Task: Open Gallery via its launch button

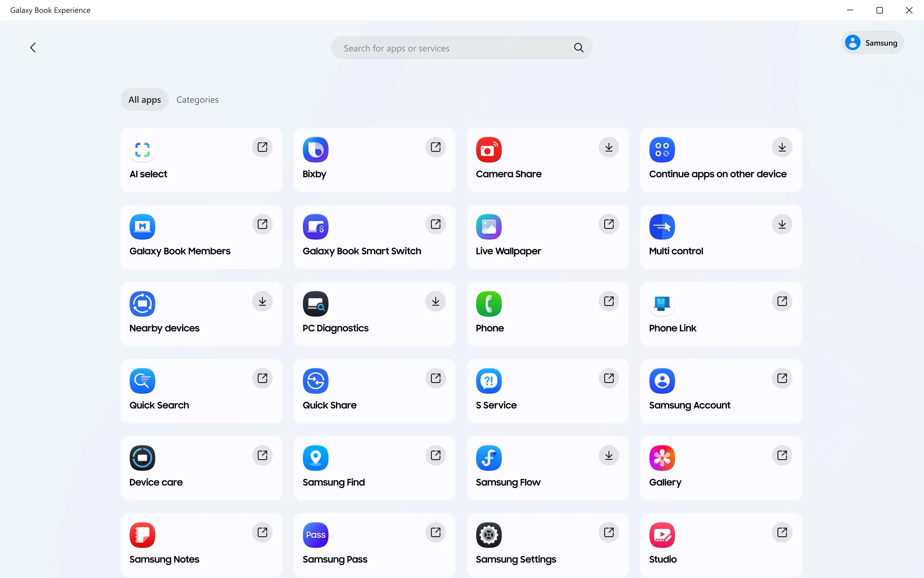Action: pos(782,455)
